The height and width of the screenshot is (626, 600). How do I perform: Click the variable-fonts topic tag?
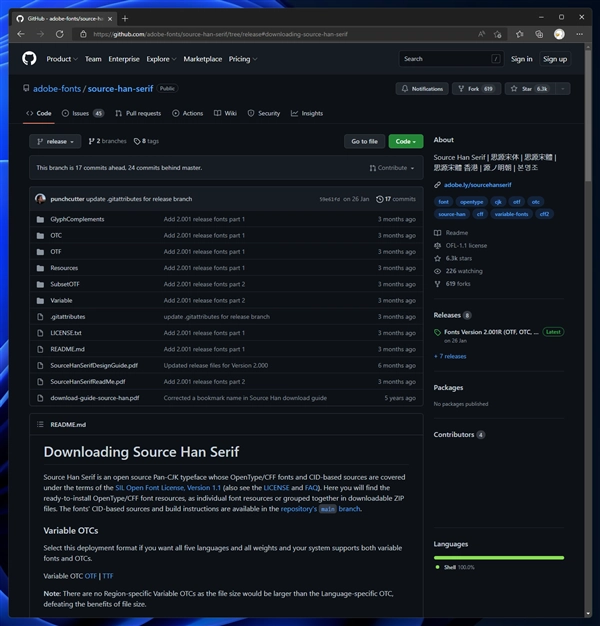pyautogui.click(x=511, y=214)
